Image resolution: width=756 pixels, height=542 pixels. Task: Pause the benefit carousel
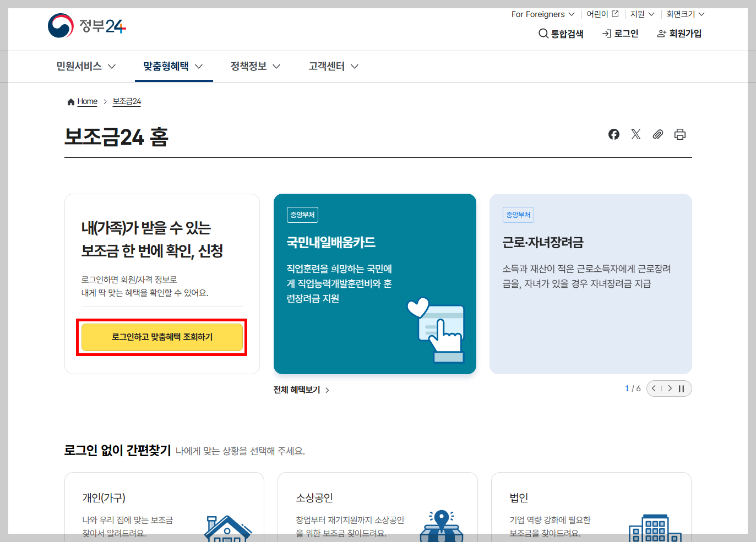pyautogui.click(x=682, y=388)
